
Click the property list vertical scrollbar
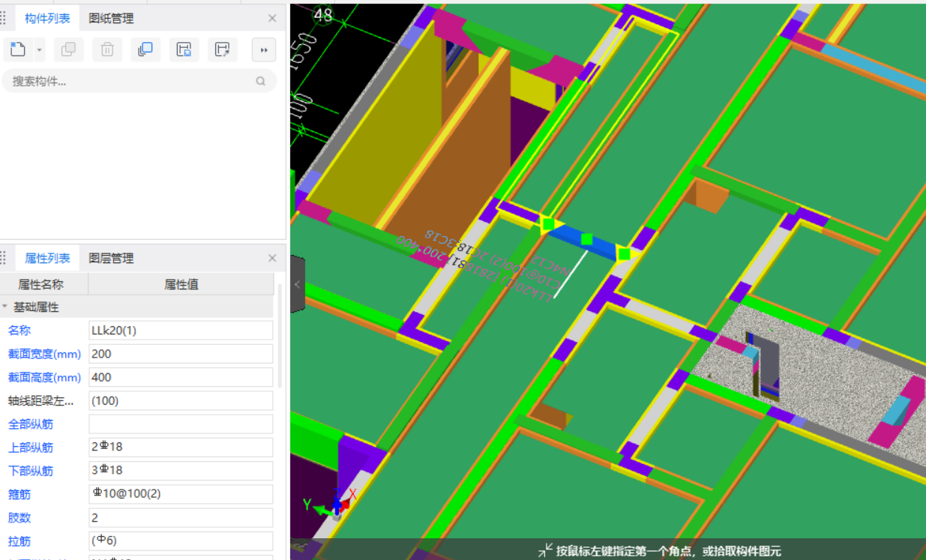tap(280, 336)
